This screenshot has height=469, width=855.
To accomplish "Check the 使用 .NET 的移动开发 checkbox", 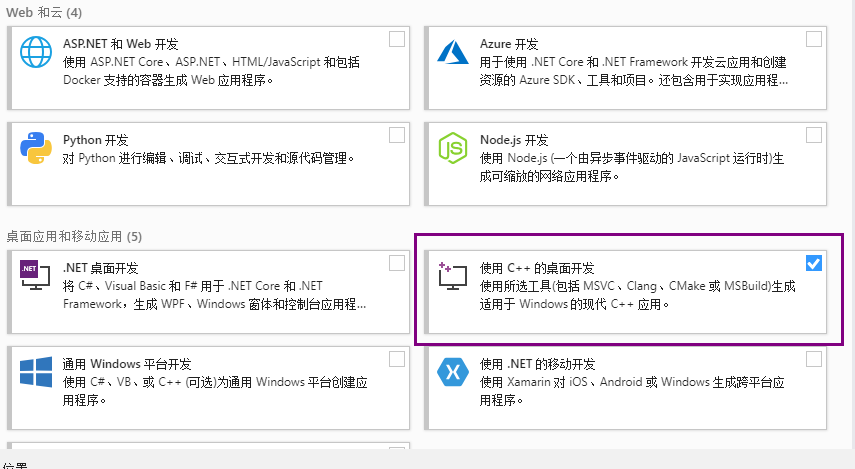I will [x=814, y=359].
